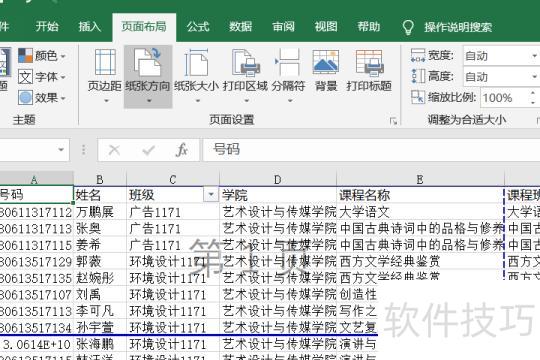Image resolution: width=540 pixels, height=360 pixels.
Task: Open the 字体 theme fonts dropdown
Action: [x=42, y=77]
